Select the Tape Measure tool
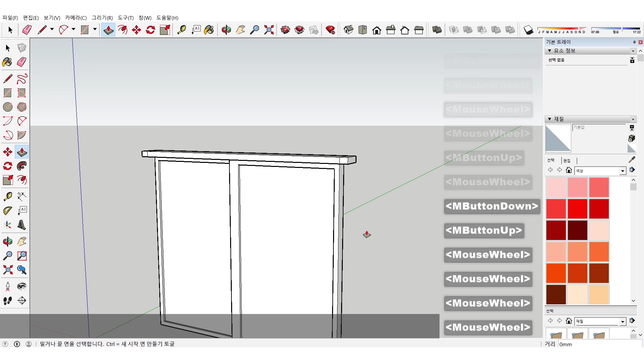The width and height of the screenshot is (644, 362). pyautogui.click(x=7, y=196)
